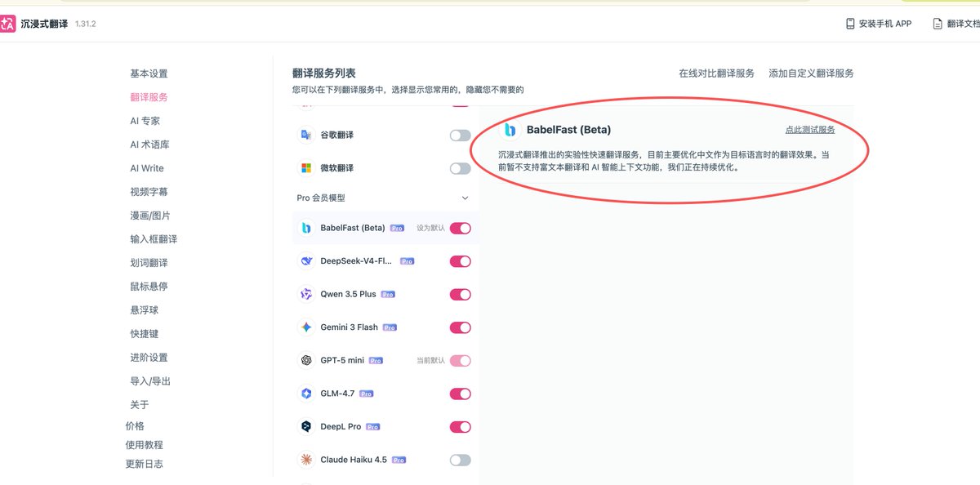Switch to the 视频字幕 sidebar tab
This screenshot has height=485, width=980.
coord(149,192)
